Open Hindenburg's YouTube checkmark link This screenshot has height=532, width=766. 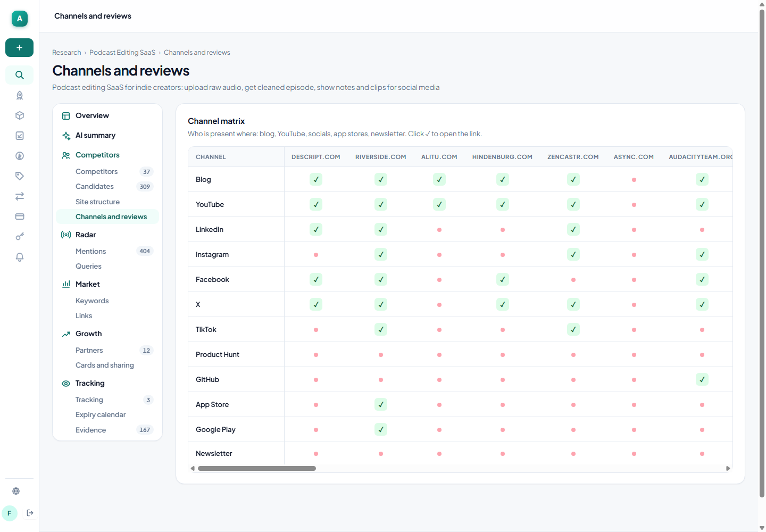[503, 204]
